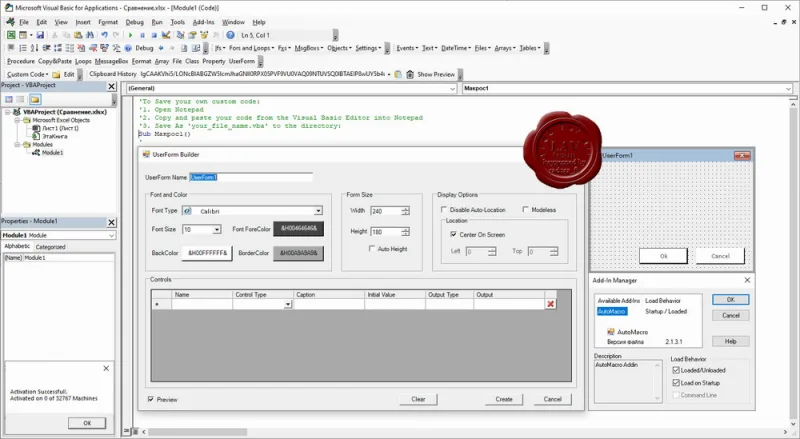800x439 pixels.
Task: Open the Макрос1 procedure dropdown
Action: click(x=788, y=88)
